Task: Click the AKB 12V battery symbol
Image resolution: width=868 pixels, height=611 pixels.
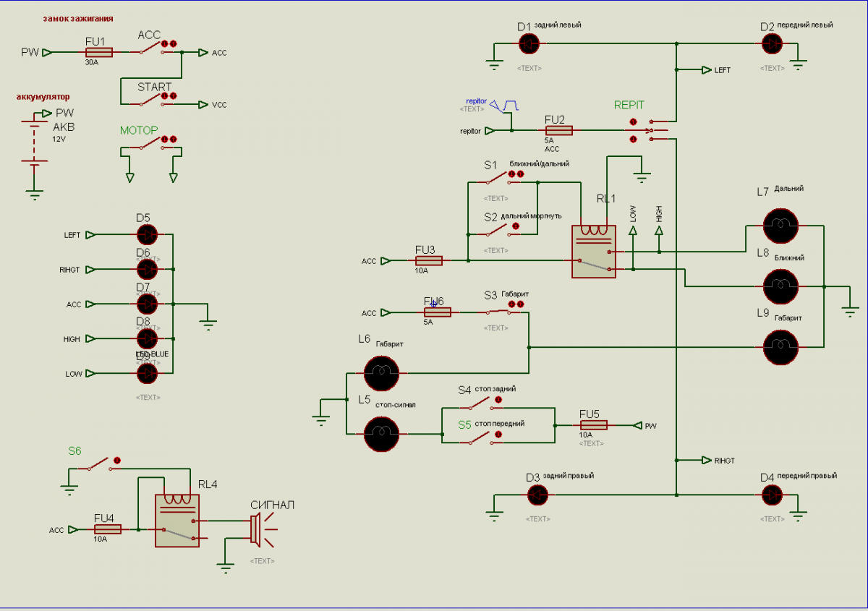Action: 34,152
